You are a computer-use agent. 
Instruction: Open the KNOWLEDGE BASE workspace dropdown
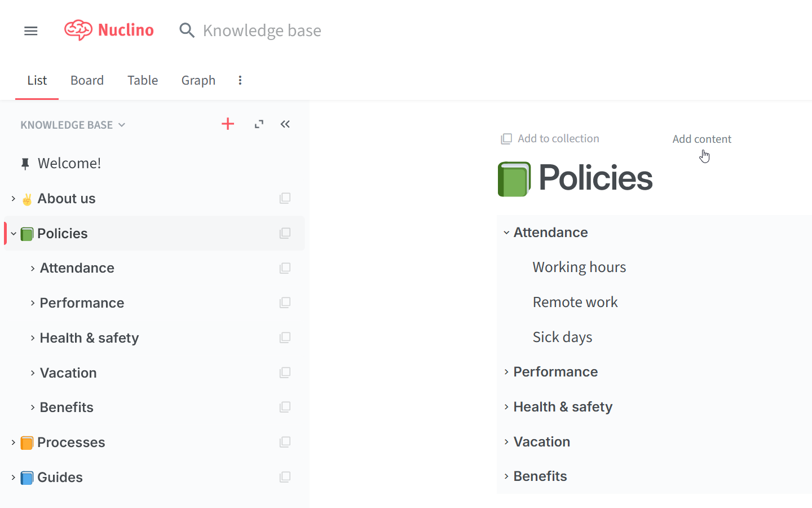click(x=73, y=125)
